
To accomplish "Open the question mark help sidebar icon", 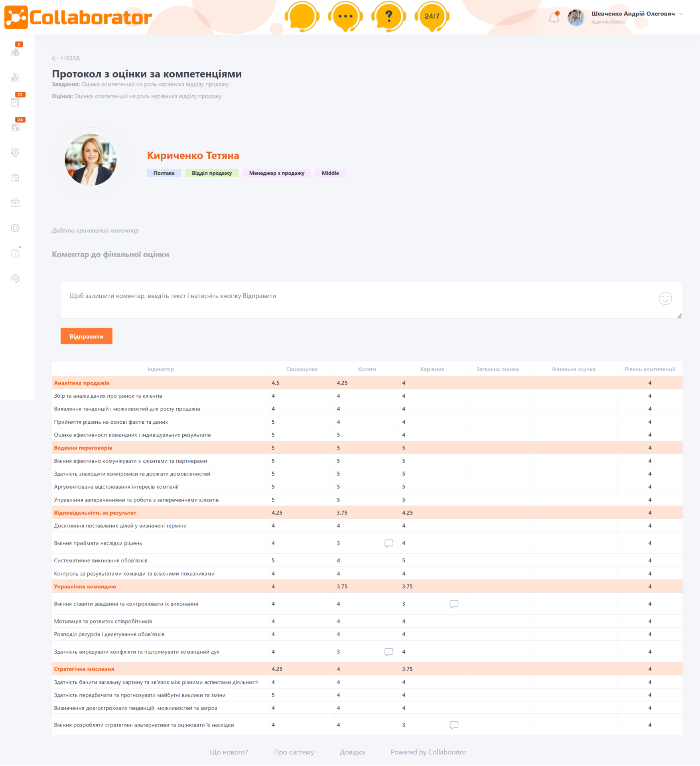I will point(15,253).
